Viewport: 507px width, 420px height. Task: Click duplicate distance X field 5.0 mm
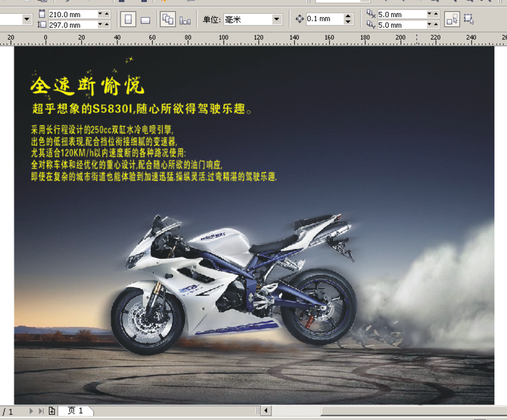[401, 14]
